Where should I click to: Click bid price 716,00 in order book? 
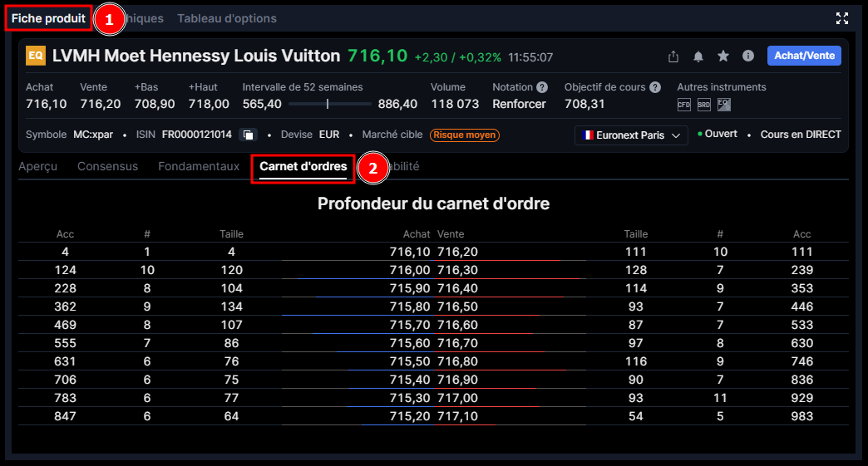click(410, 270)
